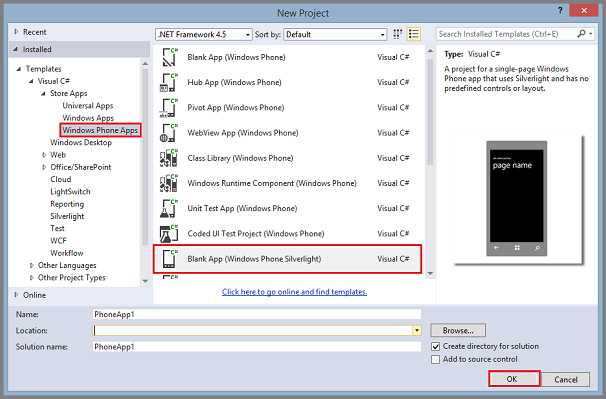
Task: Collapse the Store Apps tree node
Action: coord(43,94)
